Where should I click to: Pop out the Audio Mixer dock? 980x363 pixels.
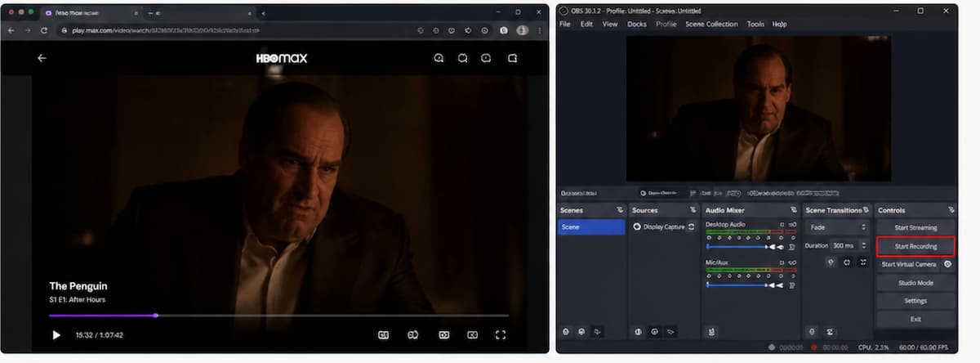[x=793, y=210]
